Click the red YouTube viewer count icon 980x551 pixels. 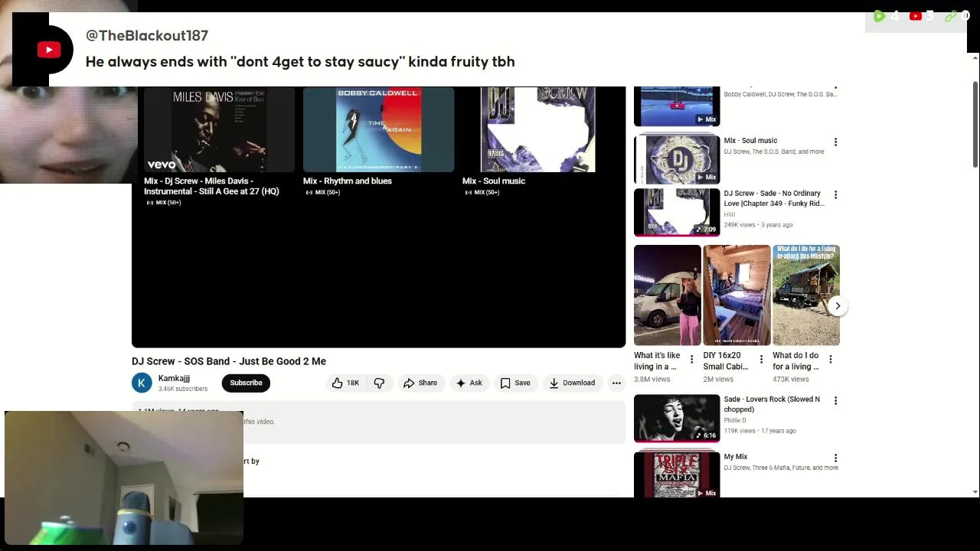(x=915, y=16)
